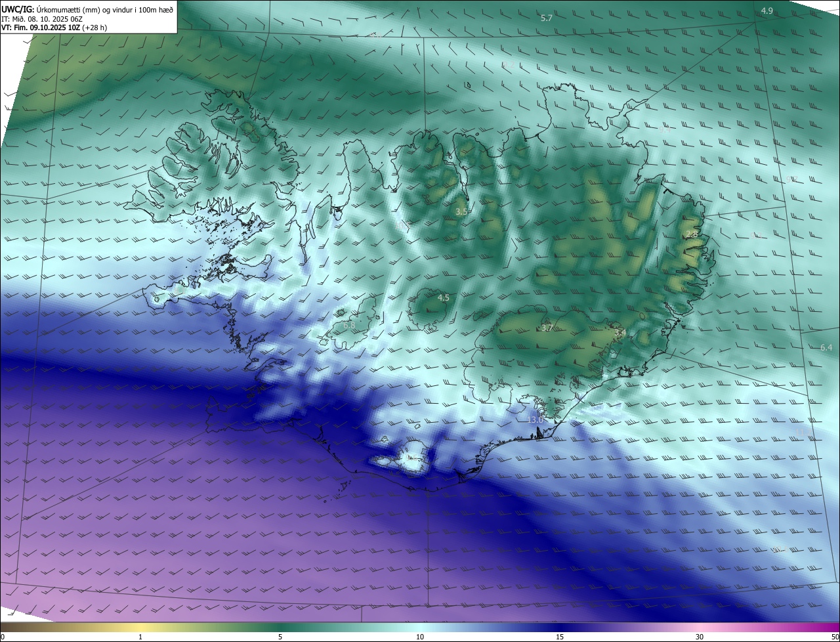Click the colorbar tick labeled 10

pyautogui.click(x=420, y=637)
